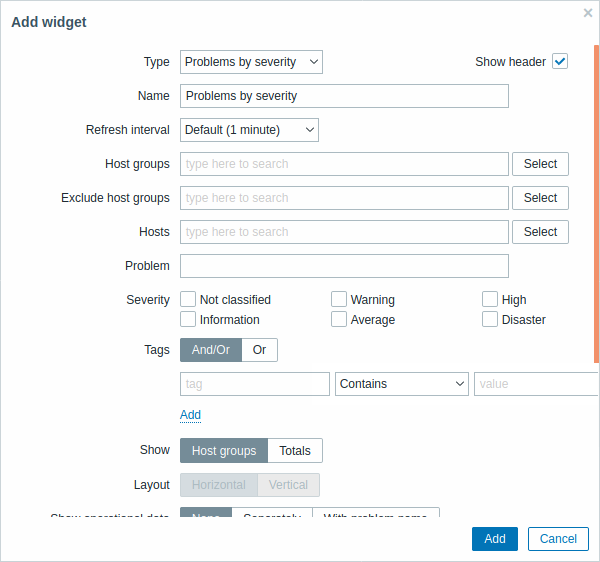
Task: Open the Contains tag operator dropdown
Action: pos(402,384)
